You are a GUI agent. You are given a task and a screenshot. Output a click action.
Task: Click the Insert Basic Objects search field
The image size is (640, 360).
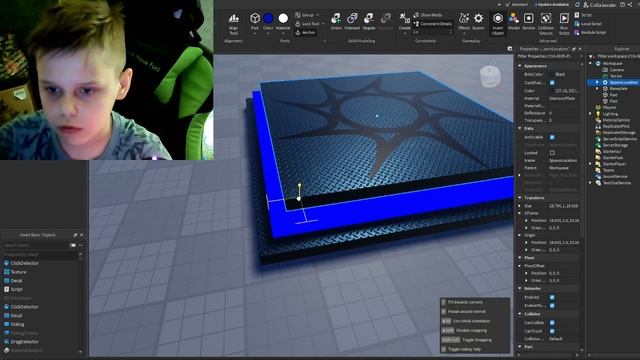pos(36,245)
